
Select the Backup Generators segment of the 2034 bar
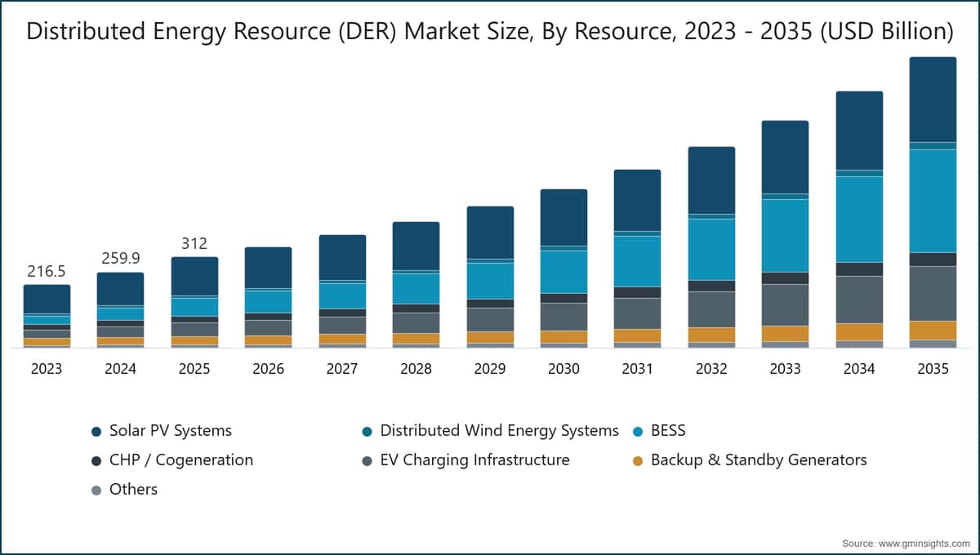859,331
